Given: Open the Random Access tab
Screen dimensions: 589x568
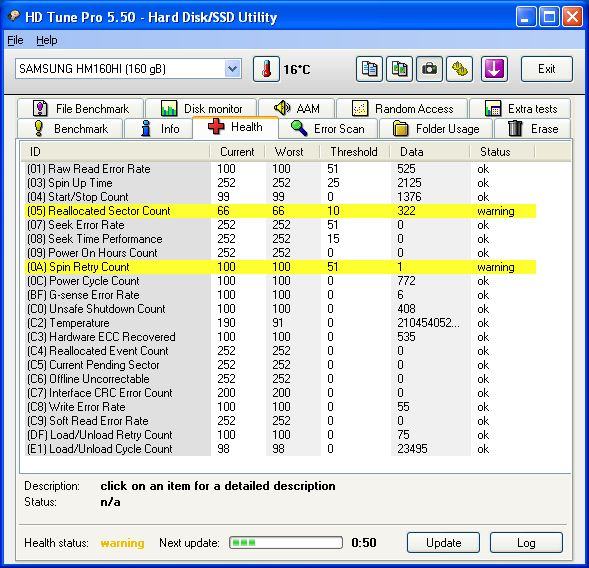Looking at the screenshot, I should pyautogui.click(x=402, y=109).
